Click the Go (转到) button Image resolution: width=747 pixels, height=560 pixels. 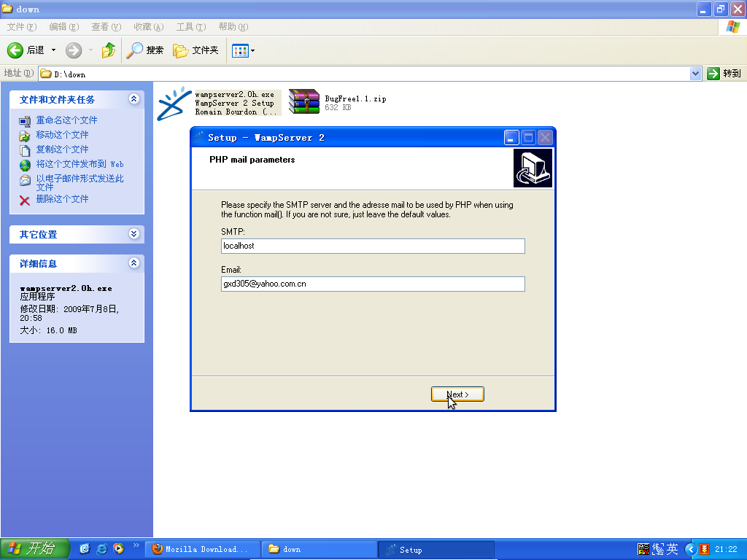pos(724,74)
